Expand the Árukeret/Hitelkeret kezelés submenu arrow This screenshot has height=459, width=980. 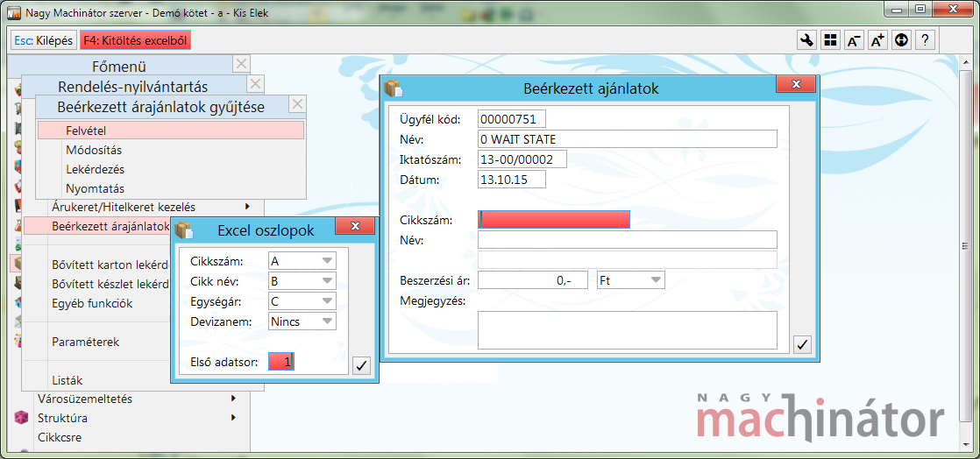(247, 206)
